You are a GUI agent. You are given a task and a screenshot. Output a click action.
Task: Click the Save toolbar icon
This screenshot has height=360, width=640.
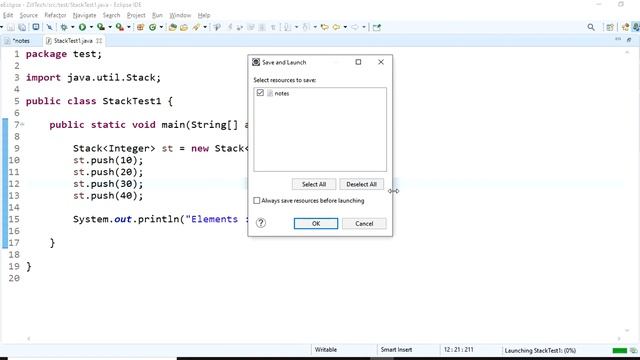pos(11,27)
